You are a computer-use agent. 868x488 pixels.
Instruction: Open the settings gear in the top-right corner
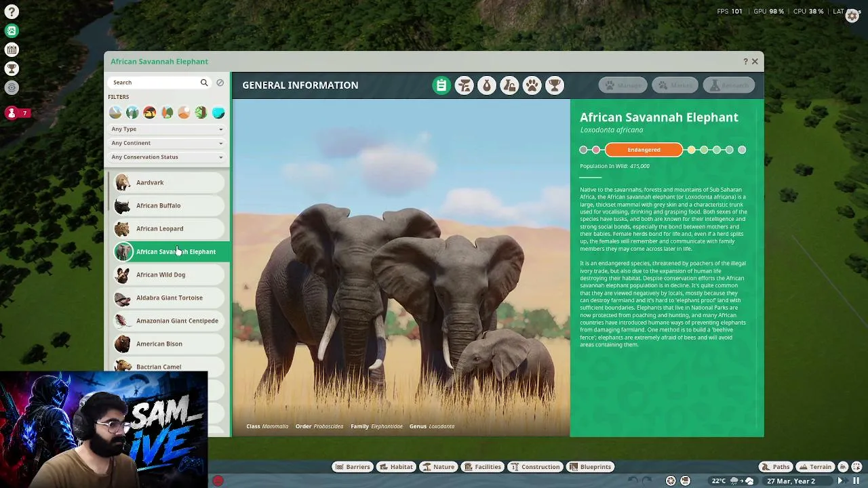(x=852, y=16)
